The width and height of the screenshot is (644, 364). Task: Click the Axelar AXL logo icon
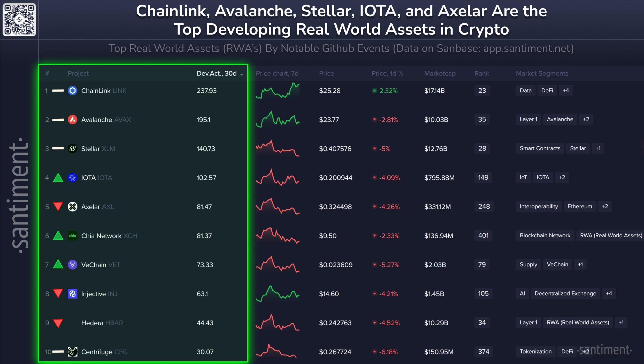pyautogui.click(x=72, y=207)
